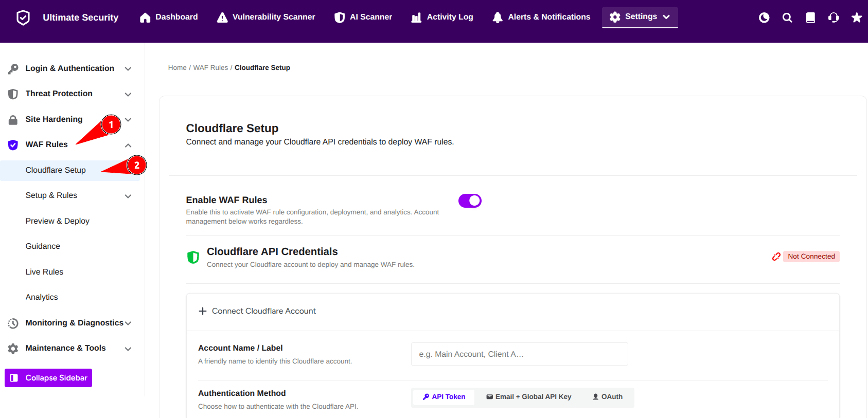Click the AI Scanner shield icon
Viewport: 868px width, 418px height.
click(x=340, y=17)
